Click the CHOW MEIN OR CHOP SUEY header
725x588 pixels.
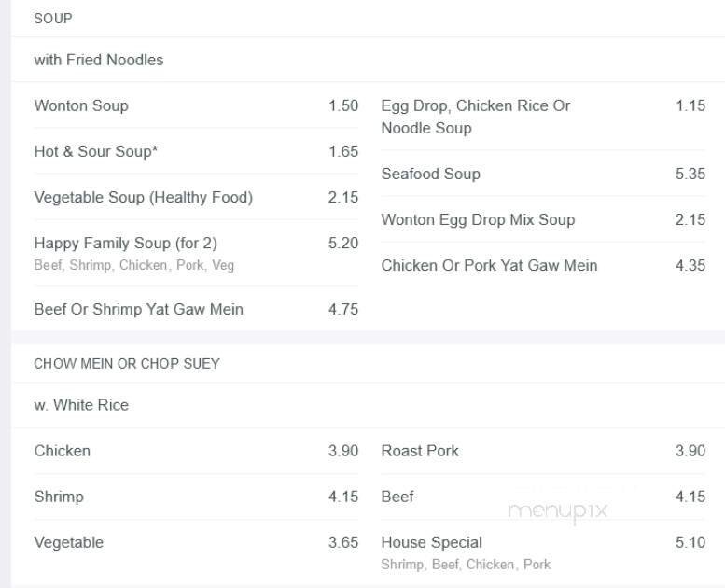click(127, 363)
